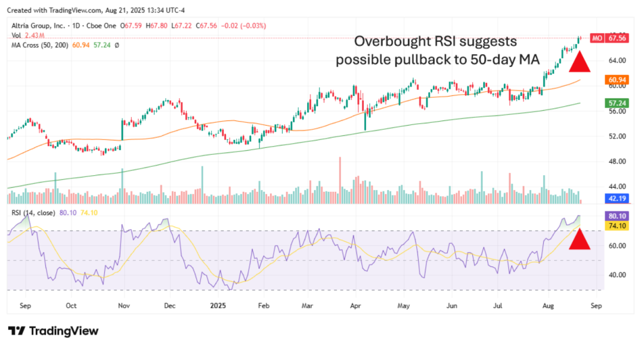This screenshot has height=342, width=644.
Task: Click the close value C67.56
Action: [x=206, y=26]
